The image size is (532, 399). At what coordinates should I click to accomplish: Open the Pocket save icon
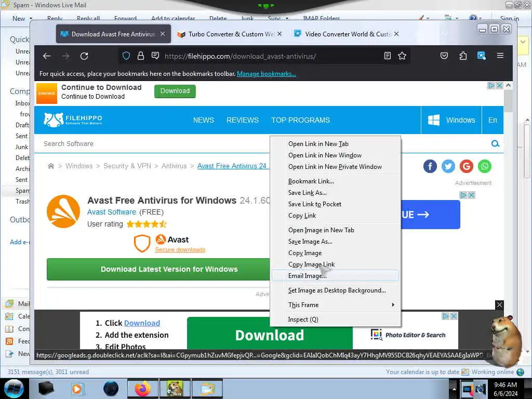point(444,56)
